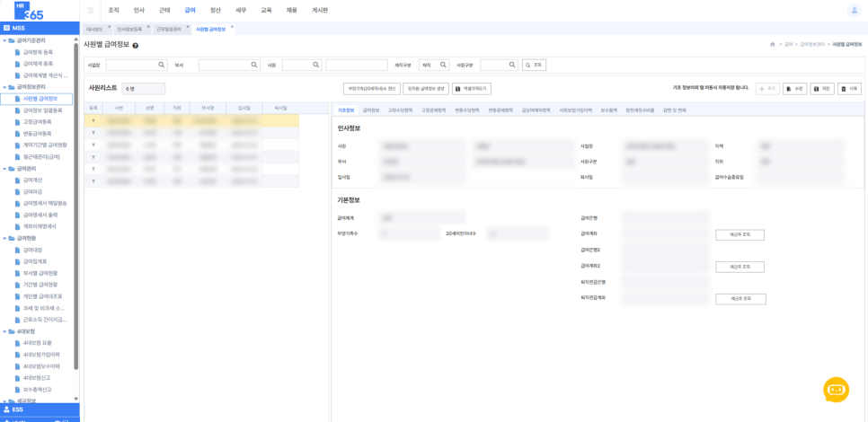Screen dimensions: 868x422
Task: Open 4대보험 요율 menu item
Action: [37, 342]
